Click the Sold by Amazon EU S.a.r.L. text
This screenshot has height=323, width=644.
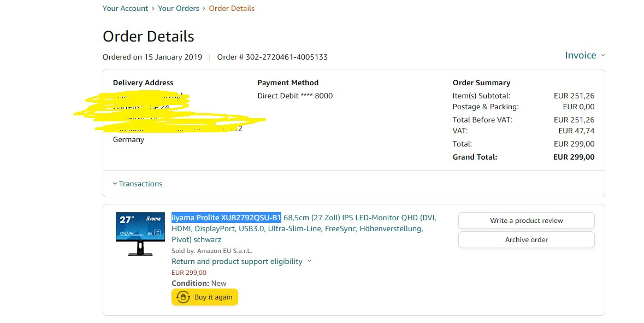coord(212,251)
